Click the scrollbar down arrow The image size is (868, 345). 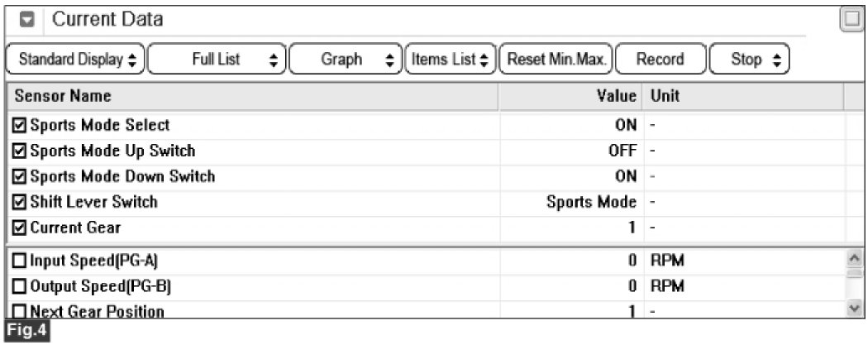click(855, 307)
